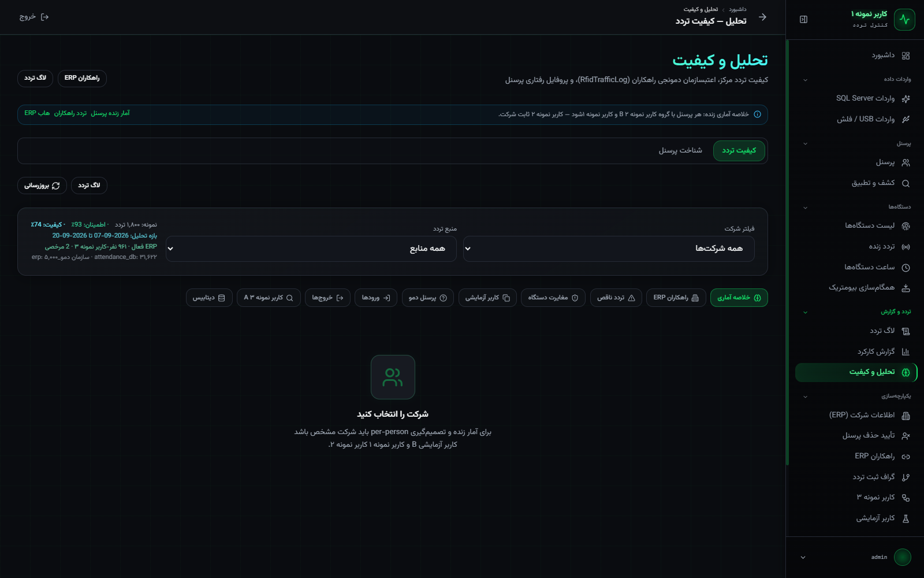The image size is (924, 578).
Task: Open the تردد راهکاران link
Action: [x=70, y=113]
